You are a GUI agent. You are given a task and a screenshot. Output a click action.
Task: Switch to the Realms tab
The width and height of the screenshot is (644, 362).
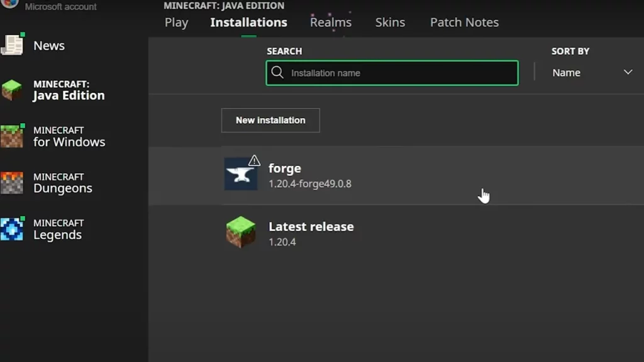click(331, 23)
